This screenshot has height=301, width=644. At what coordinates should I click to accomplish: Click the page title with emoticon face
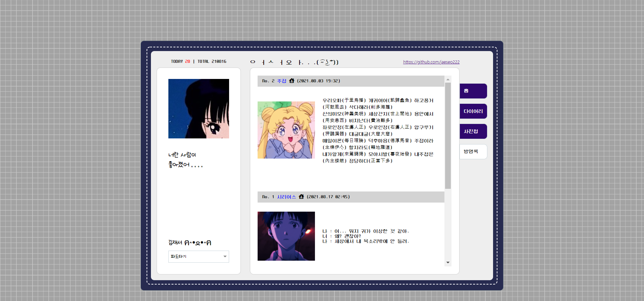[294, 62]
